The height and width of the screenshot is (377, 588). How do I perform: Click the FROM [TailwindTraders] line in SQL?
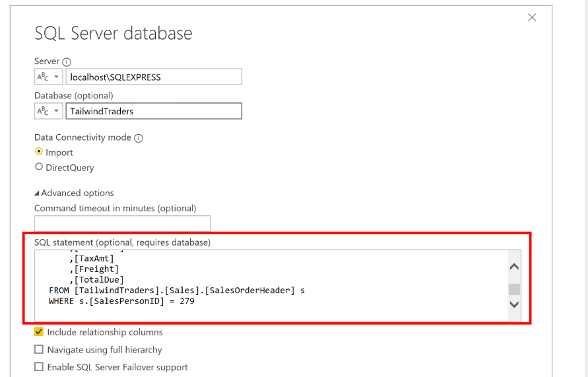[177, 291]
